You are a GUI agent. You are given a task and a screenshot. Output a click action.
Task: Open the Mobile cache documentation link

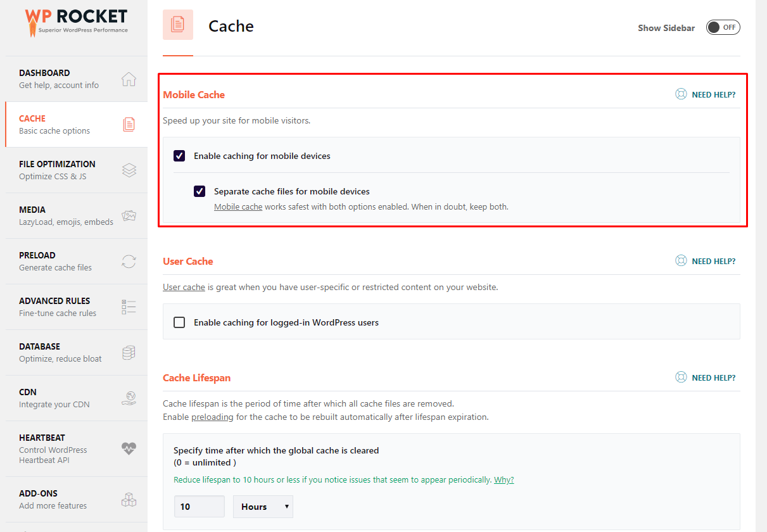pos(238,206)
